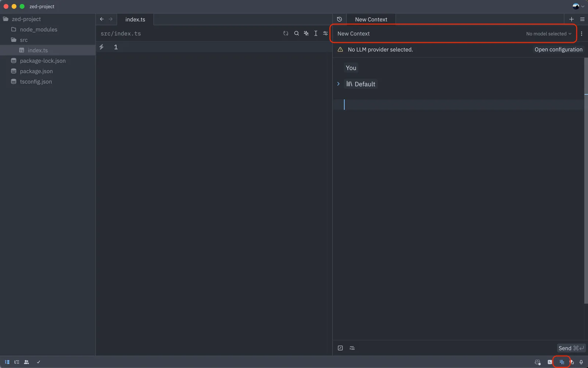The height and width of the screenshot is (368, 588).
Task: Switch to the index.ts editor tab
Action: pyautogui.click(x=135, y=19)
